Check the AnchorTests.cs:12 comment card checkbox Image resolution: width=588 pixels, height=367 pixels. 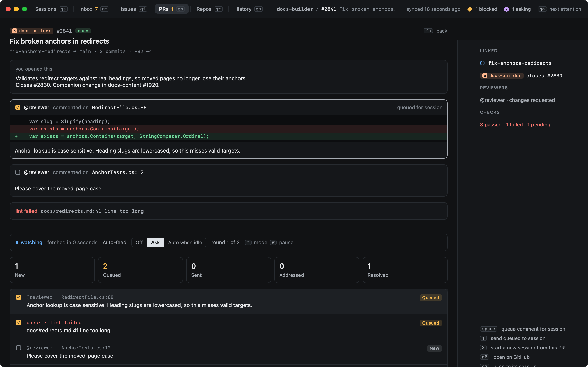[18, 172]
